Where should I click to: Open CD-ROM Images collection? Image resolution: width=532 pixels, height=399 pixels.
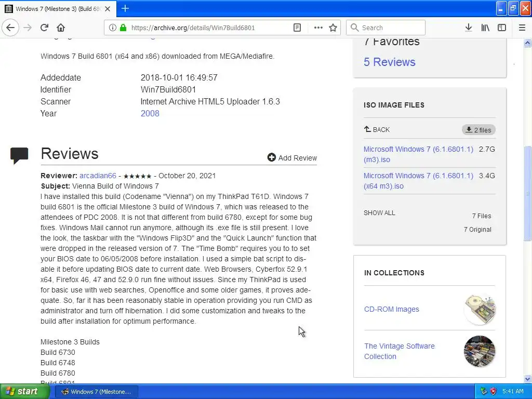(x=392, y=309)
